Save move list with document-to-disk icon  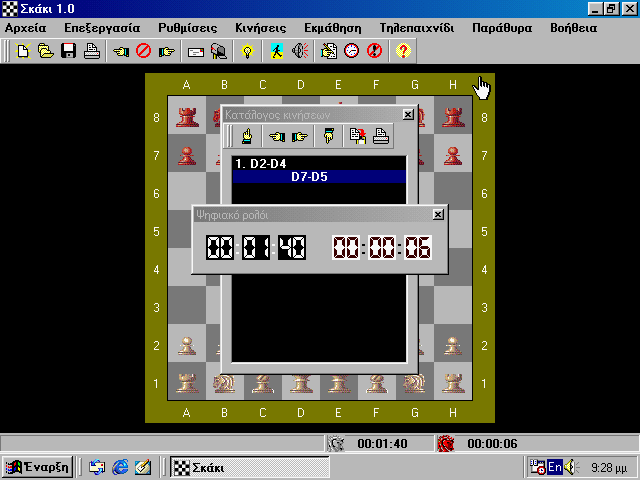358,136
